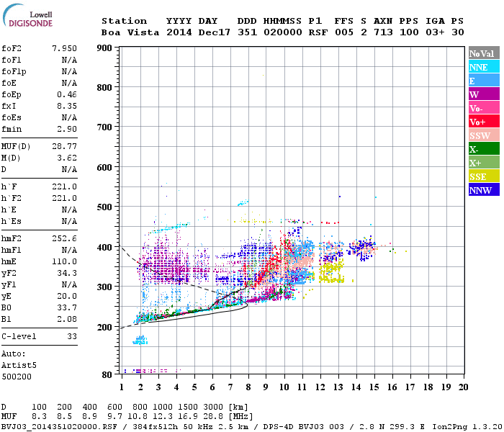The height and width of the screenshot is (432, 504).
Task: Select the X- dark green legend swatch
Action: [x=484, y=149]
